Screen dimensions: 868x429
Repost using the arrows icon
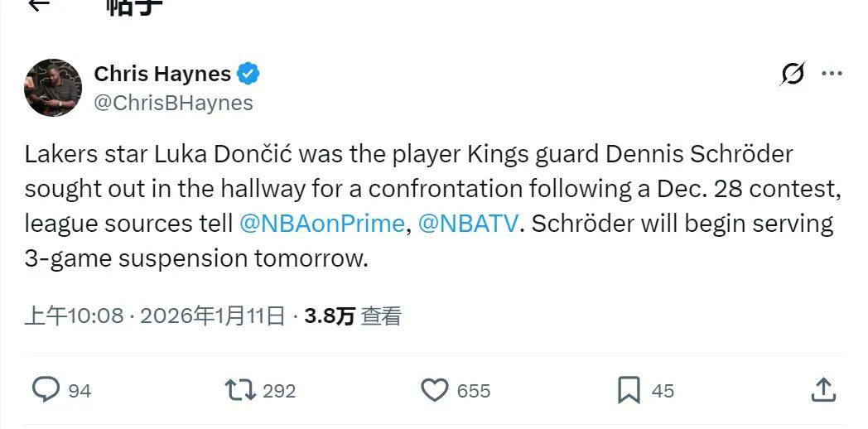[240, 389]
